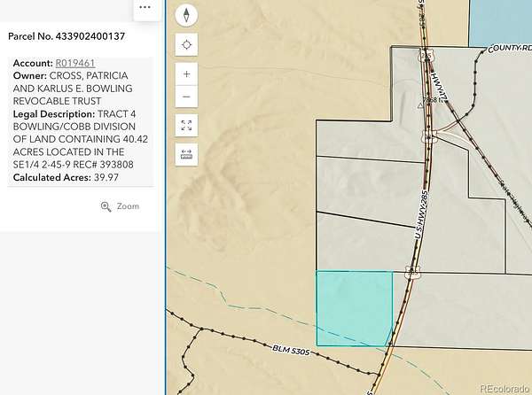Screen dimensions: 532x395
Task: Activate the measurement ruler tool
Action: [187, 154]
